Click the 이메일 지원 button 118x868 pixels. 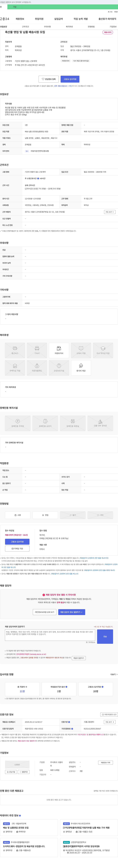[17, 549]
